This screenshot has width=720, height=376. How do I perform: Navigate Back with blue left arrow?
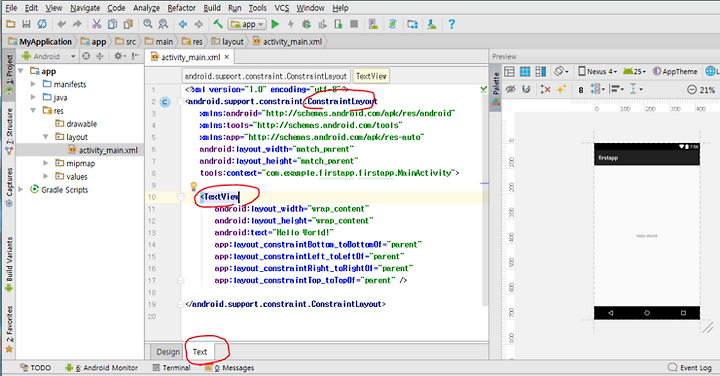(x=183, y=24)
